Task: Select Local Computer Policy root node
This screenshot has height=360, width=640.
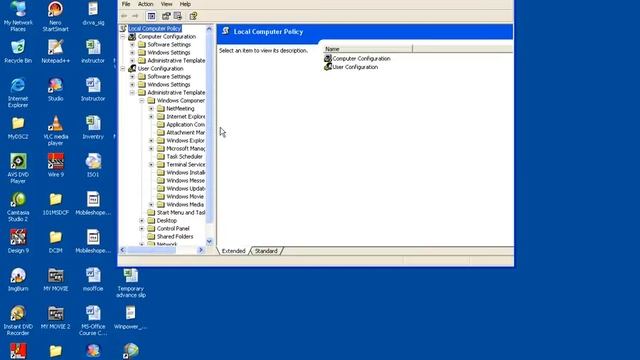Action: tap(155, 29)
